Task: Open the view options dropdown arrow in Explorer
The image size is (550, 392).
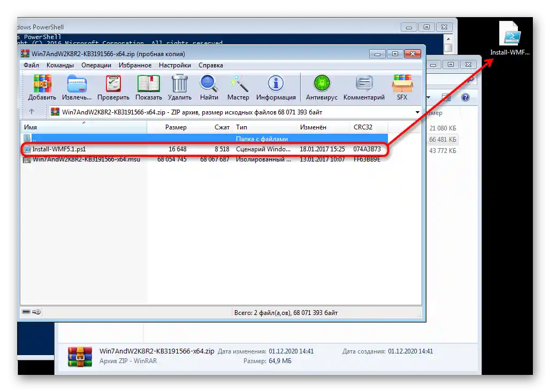Action: (429, 97)
